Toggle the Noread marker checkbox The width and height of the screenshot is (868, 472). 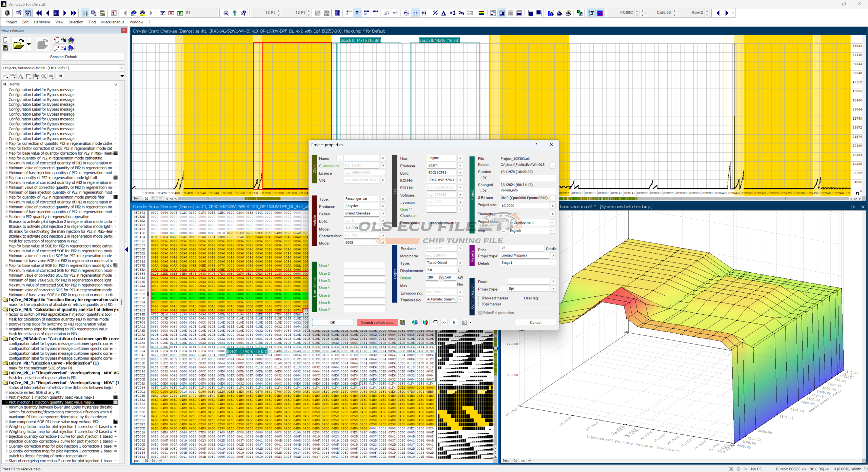point(480,298)
